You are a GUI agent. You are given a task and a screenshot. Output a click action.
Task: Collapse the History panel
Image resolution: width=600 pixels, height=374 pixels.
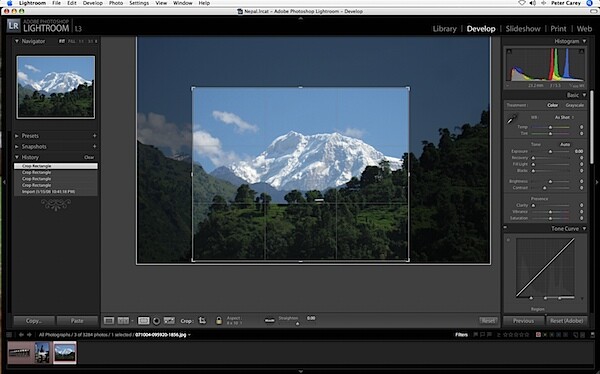tap(17, 157)
